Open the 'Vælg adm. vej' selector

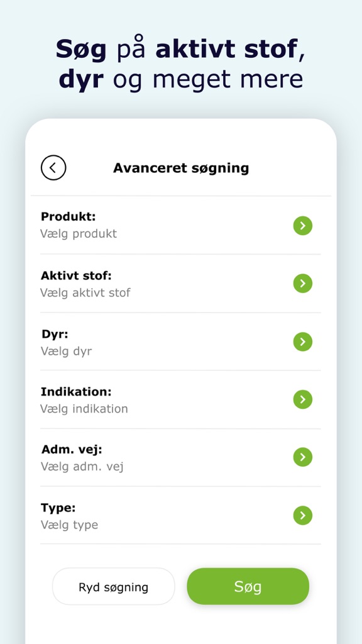click(180, 458)
